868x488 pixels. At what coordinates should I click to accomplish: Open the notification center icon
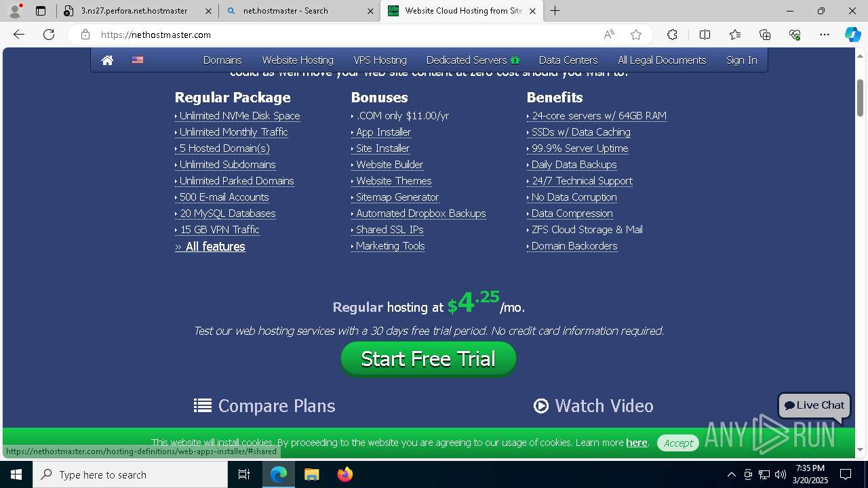(x=846, y=474)
